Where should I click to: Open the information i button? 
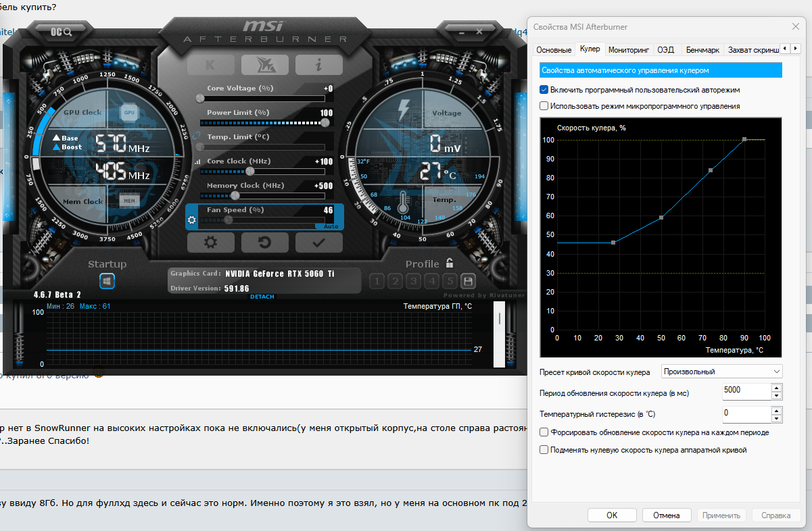point(318,65)
